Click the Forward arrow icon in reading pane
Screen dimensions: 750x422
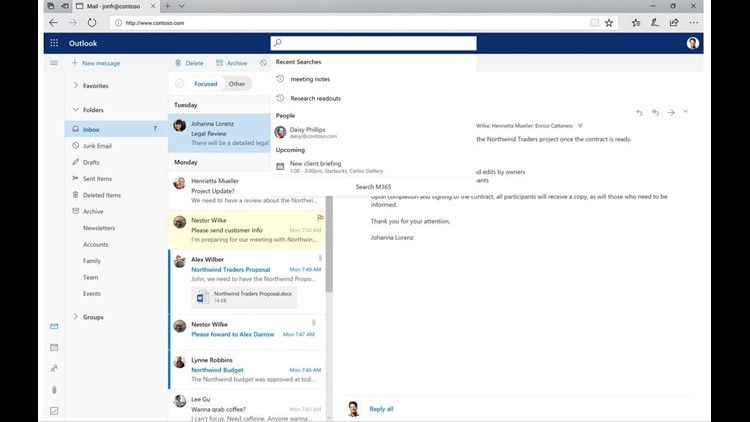671,112
